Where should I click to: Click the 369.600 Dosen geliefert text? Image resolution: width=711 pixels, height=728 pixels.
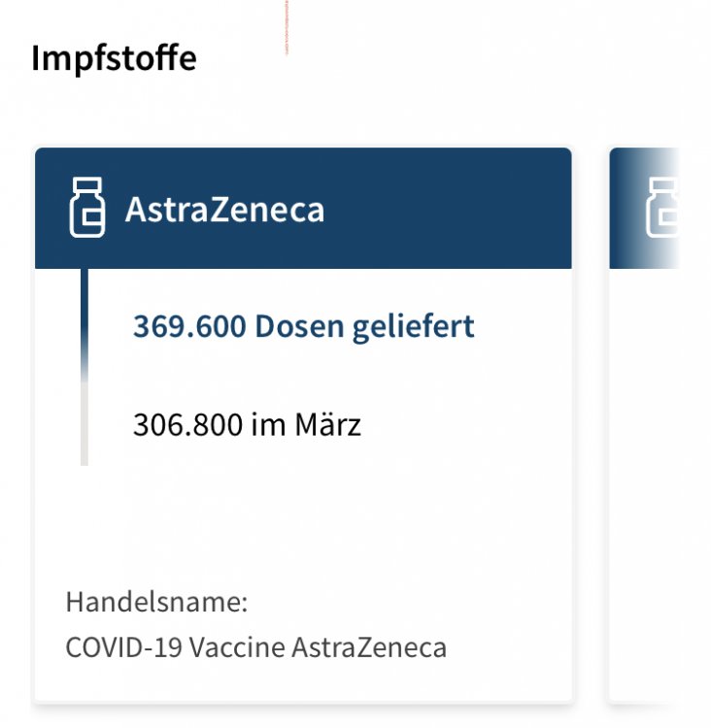pos(303,326)
